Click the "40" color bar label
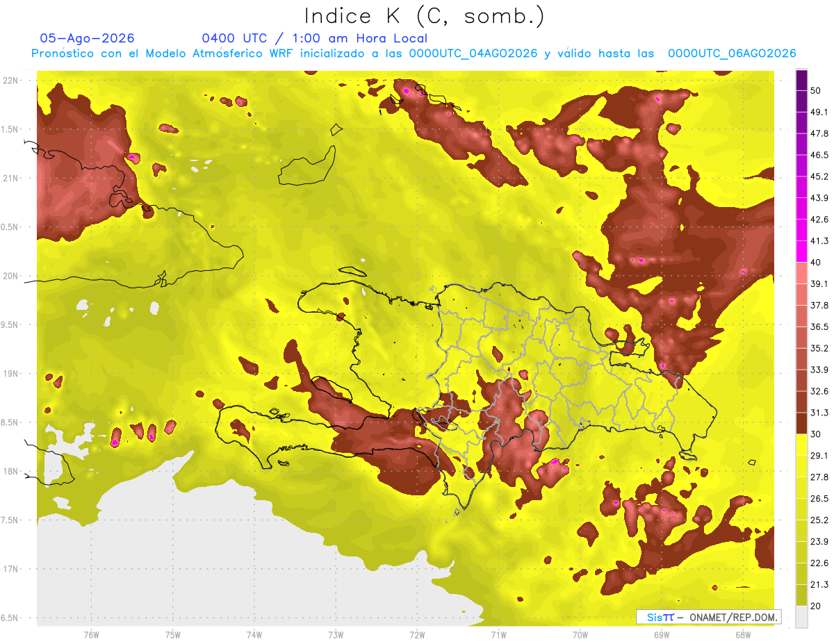Screen dimensions: 834x644 tap(816, 263)
